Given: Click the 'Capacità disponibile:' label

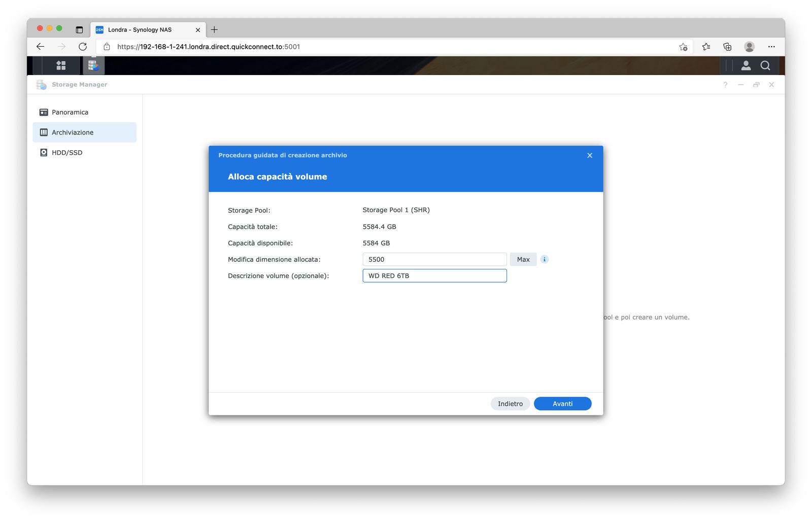Looking at the screenshot, I should click(x=260, y=243).
